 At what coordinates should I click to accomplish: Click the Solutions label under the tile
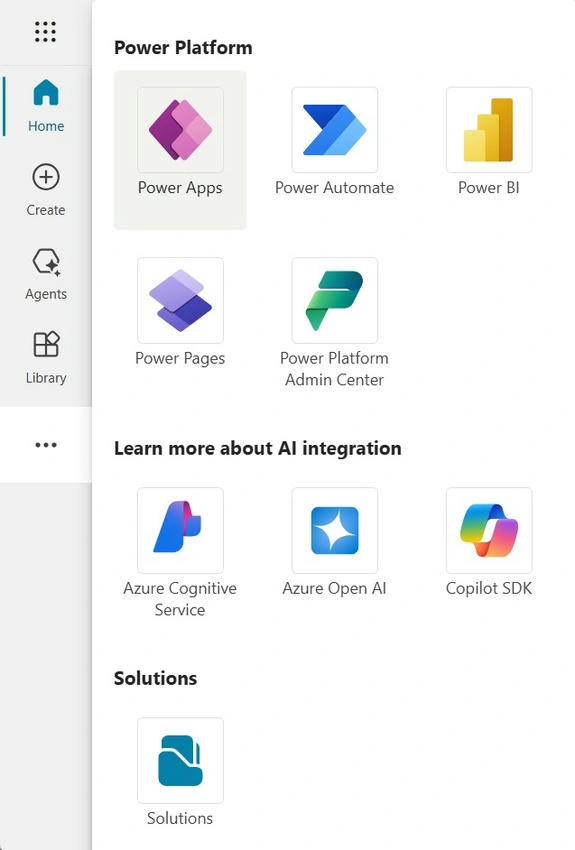(x=180, y=818)
